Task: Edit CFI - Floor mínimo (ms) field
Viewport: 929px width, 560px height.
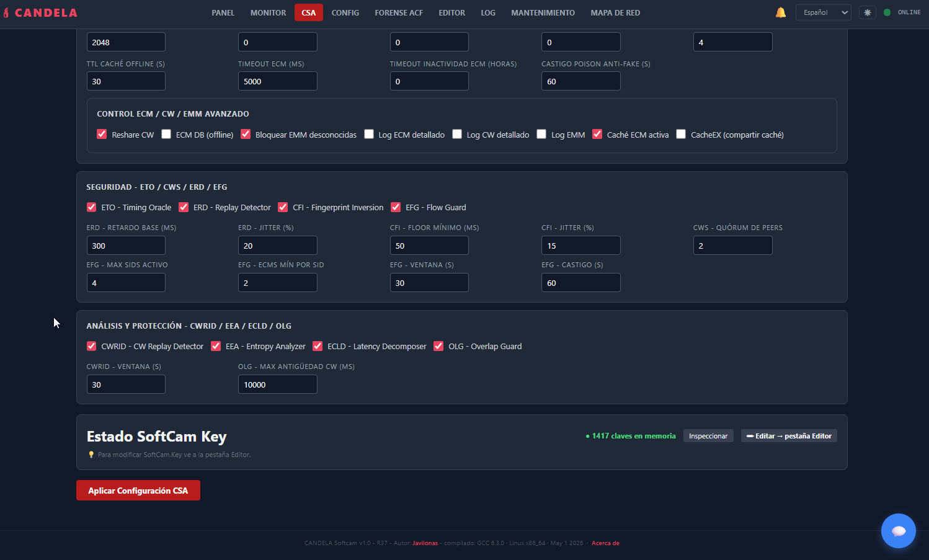Action: coord(429,246)
